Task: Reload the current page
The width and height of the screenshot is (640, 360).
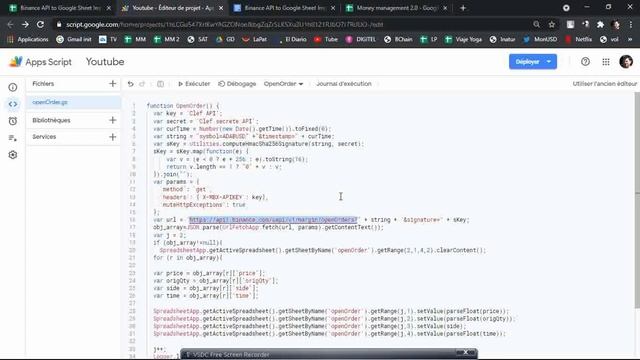Action: pos(40,24)
